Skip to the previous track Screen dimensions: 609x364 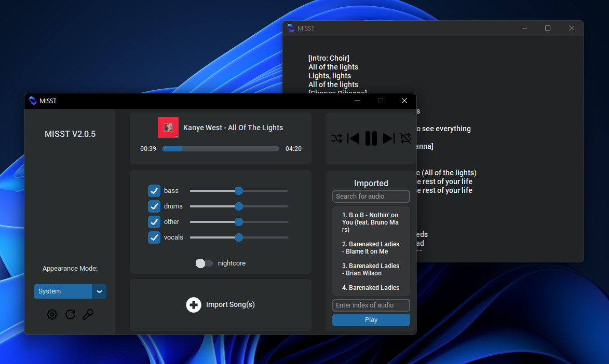[353, 138]
